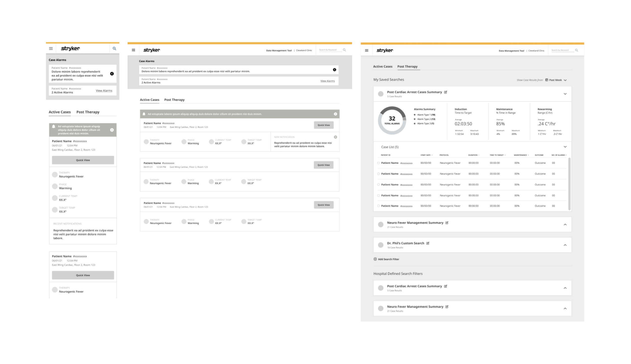This screenshot has width=631, height=364.
Task: Click the arrow circle in the mobile alert banner
Action: (112, 130)
